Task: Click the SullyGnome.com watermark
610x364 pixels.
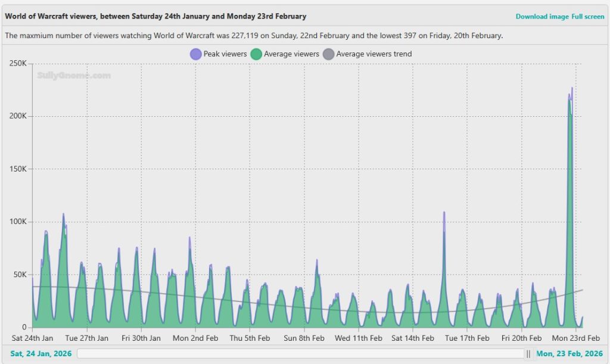Action: (74, 76)
